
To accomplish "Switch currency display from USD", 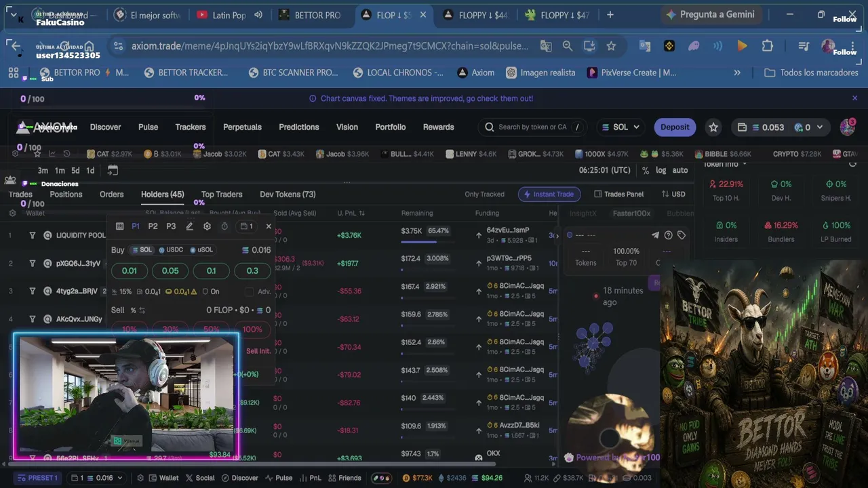I will [x=673, y=195].
